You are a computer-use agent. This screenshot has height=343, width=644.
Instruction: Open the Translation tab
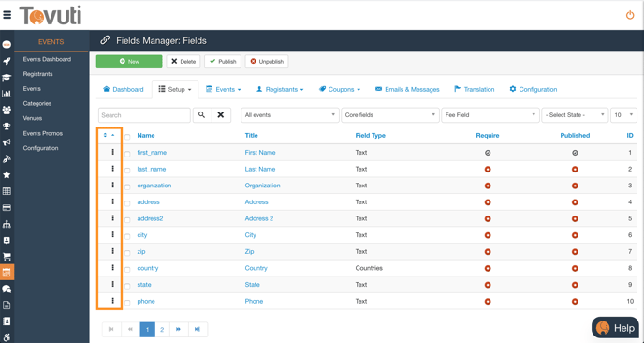[x=475, y=89]
